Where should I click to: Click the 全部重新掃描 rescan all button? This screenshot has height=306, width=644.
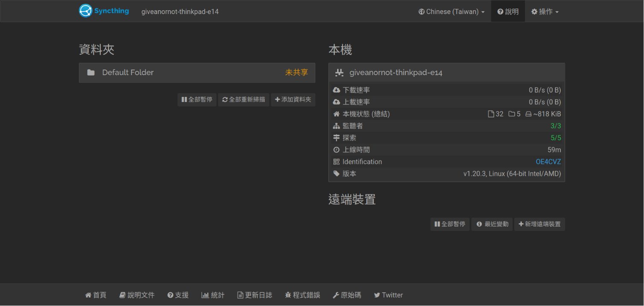pos(244,99)
